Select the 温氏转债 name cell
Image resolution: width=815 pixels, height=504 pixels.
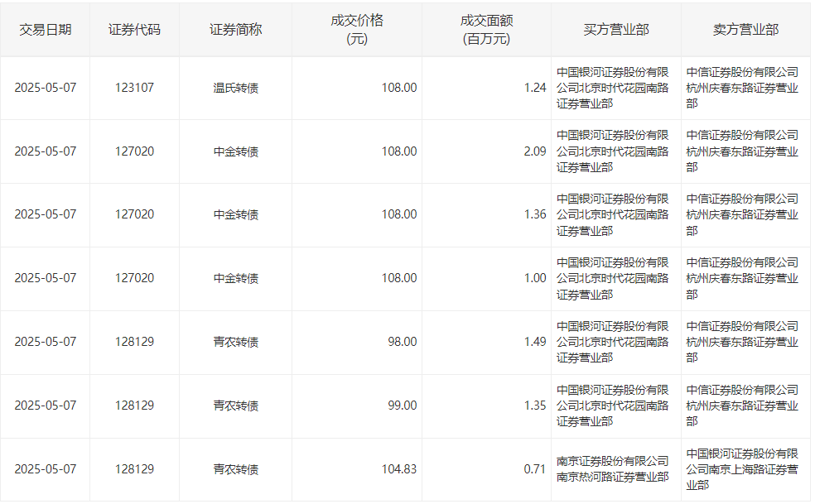click(235, 88)
